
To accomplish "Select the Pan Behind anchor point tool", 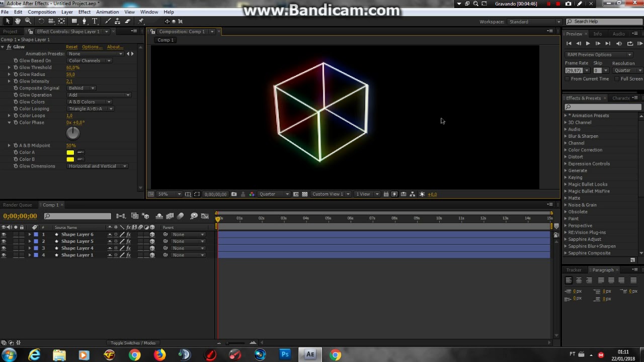I will click(x=61, y=21).
